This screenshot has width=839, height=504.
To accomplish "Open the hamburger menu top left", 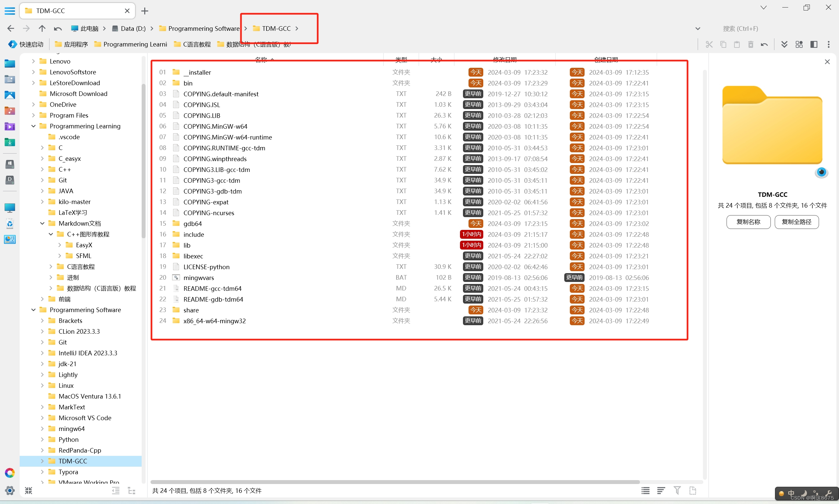I will pos(10,10).
